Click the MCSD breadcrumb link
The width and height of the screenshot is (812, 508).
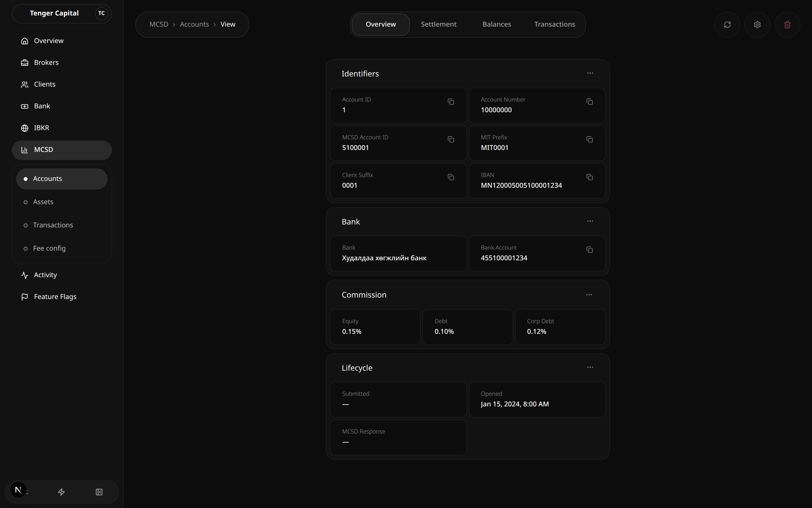click(x=159, y=24)
